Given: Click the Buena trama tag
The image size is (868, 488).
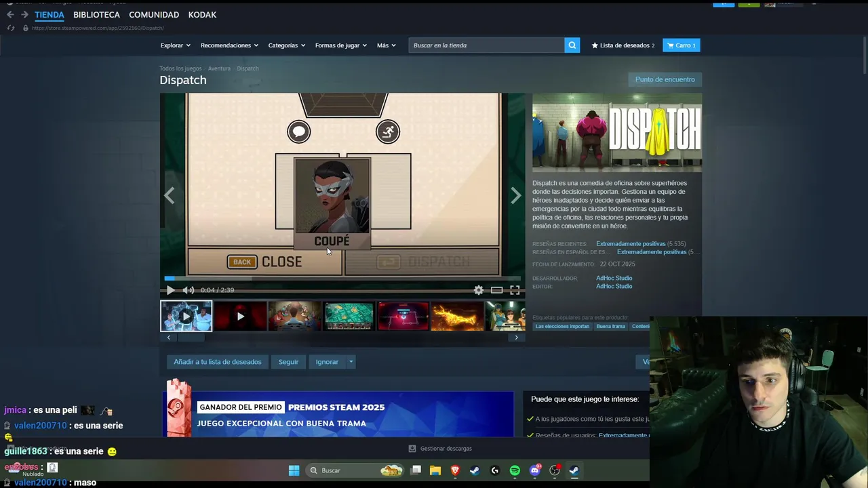Looking at the screenshot, I should point(610,326).
